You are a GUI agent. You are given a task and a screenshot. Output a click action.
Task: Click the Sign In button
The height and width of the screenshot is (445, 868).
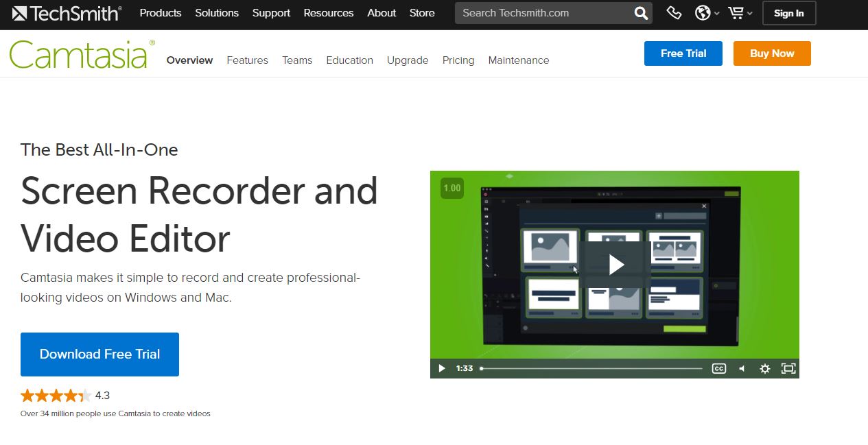[789, 13]
